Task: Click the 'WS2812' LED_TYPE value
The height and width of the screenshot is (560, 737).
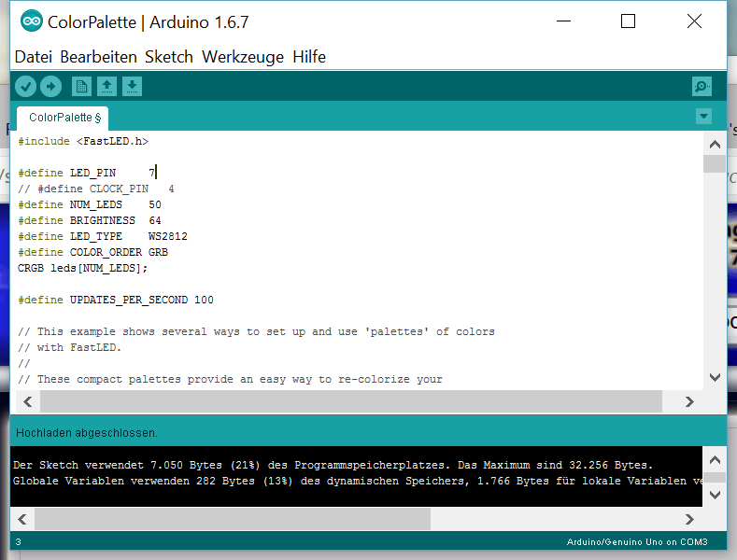Action: click(168, 236)
